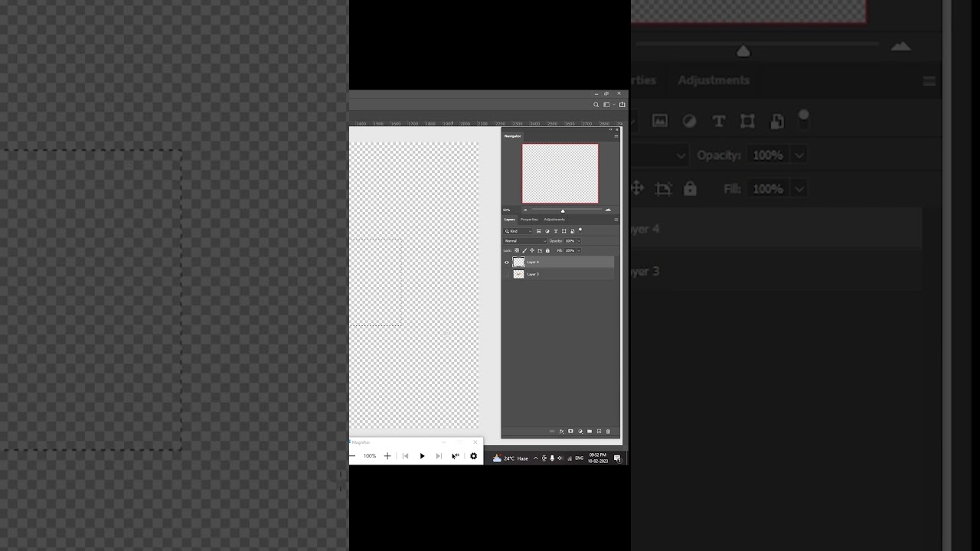Image resolution: width=980 pixels, height=551 pixels.
Task: Open the Normal blend mode dropdown
Action: click(x=524, y=241)
